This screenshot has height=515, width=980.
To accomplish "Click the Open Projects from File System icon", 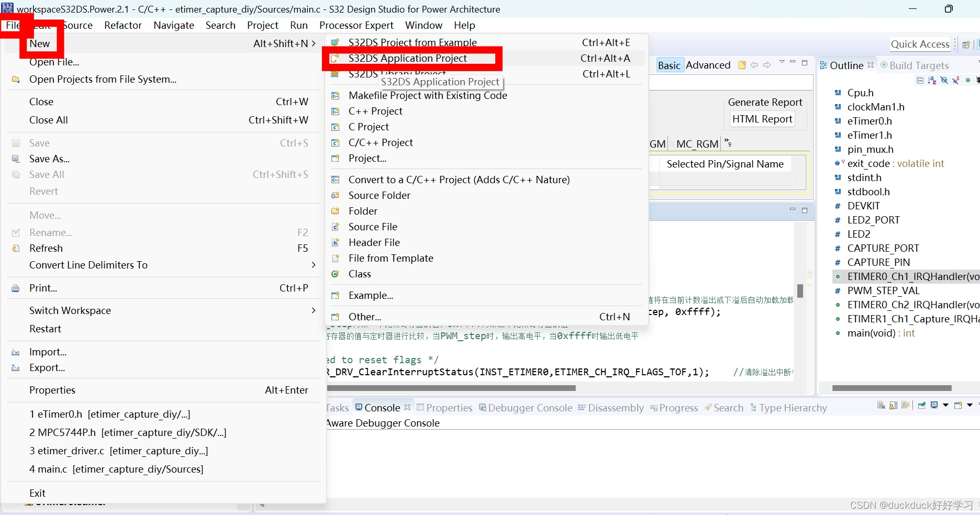I will (x=16, y=80).
